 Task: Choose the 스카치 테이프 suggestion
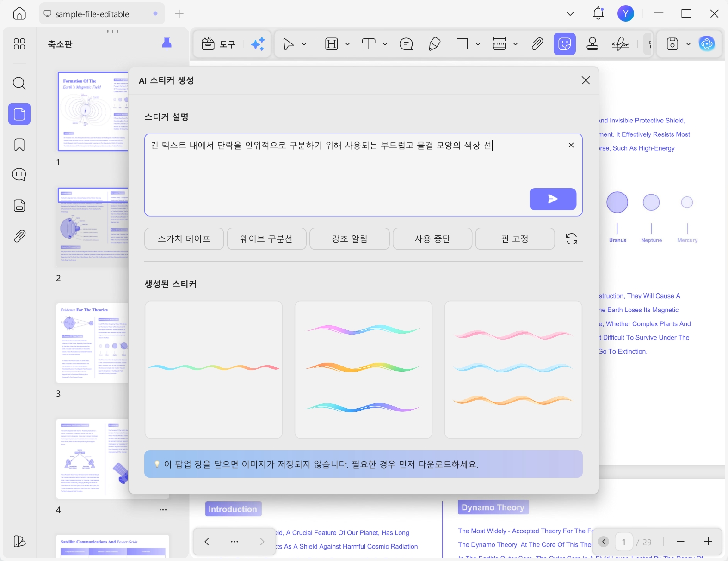pyautogui.click(x=184, y=238)
